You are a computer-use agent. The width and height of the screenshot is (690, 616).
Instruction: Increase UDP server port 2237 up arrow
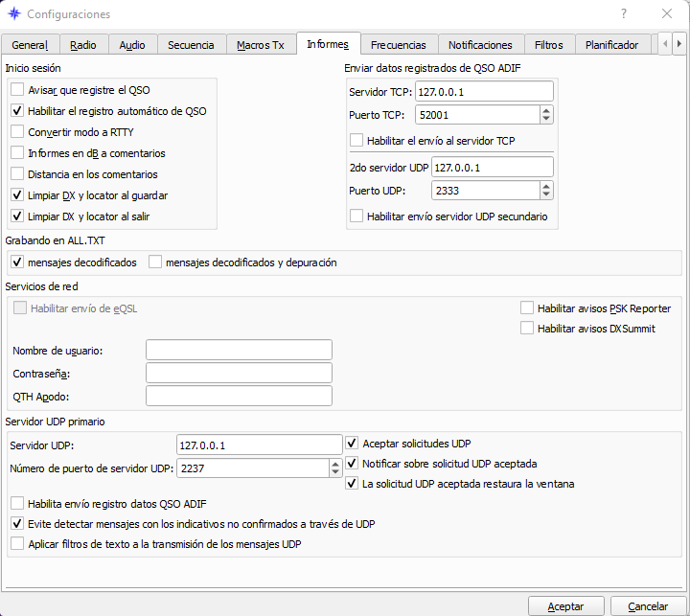pos(335,465)
